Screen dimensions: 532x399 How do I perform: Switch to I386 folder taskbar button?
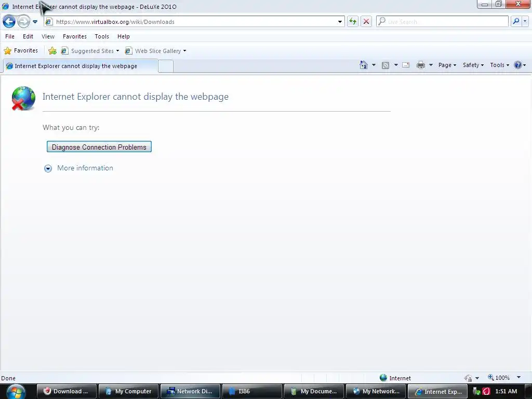[252, 391]
